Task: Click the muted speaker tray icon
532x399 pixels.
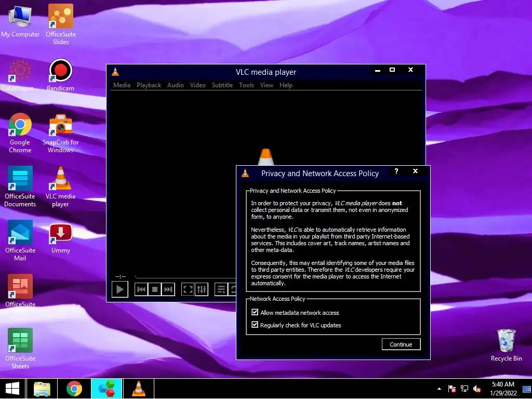Action: point(477,389)
